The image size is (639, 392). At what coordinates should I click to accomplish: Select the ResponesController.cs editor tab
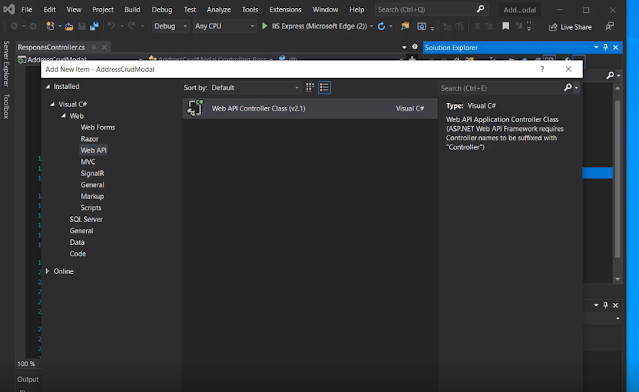[51, 47]
